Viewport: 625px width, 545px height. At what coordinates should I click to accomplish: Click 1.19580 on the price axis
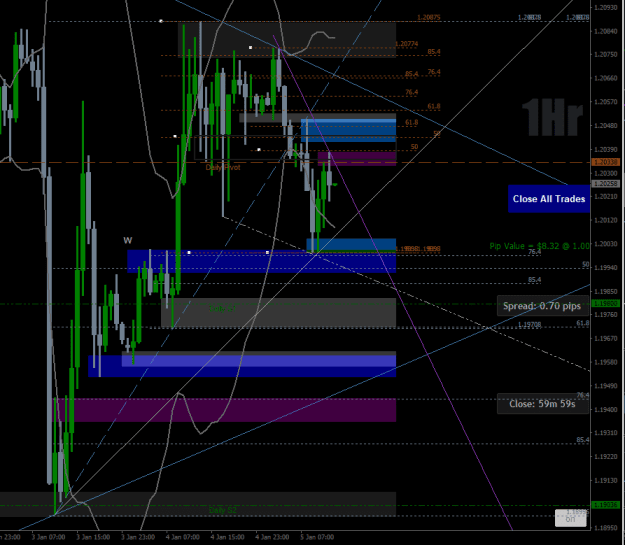(606, 362)
